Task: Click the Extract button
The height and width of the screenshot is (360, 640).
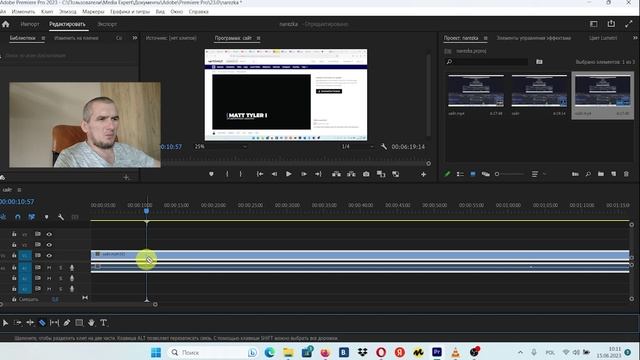Action: point(351,174)
